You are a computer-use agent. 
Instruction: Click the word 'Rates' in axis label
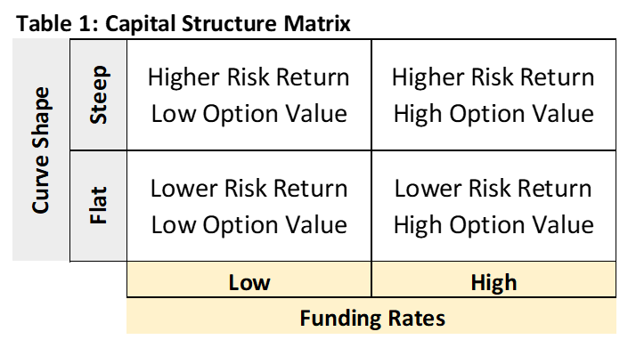417,319
